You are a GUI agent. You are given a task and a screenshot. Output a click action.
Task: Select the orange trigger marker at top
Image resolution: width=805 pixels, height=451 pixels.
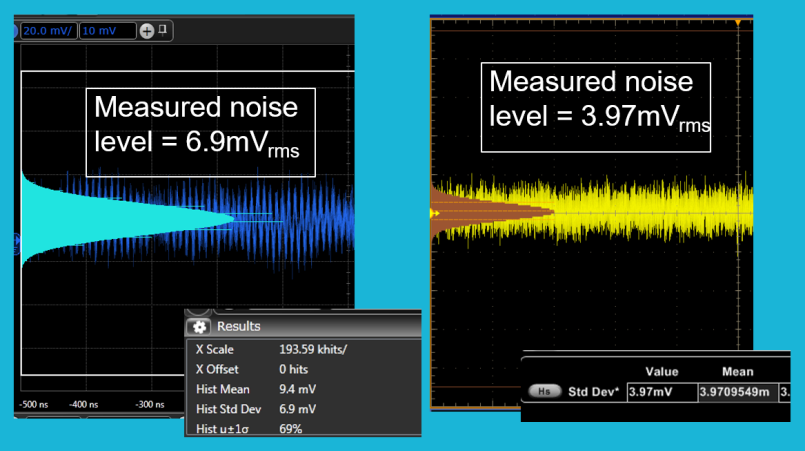tap(739, 21)
